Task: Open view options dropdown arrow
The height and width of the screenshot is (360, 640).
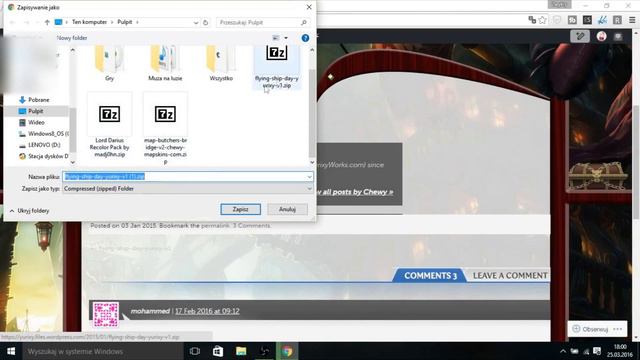Action: click(286, 38)
